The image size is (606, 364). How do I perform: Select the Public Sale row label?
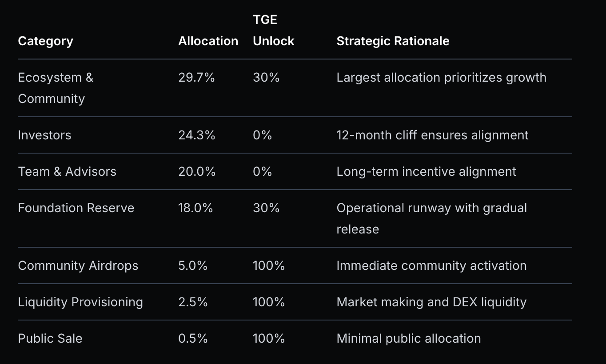click(x=50, y=338)
